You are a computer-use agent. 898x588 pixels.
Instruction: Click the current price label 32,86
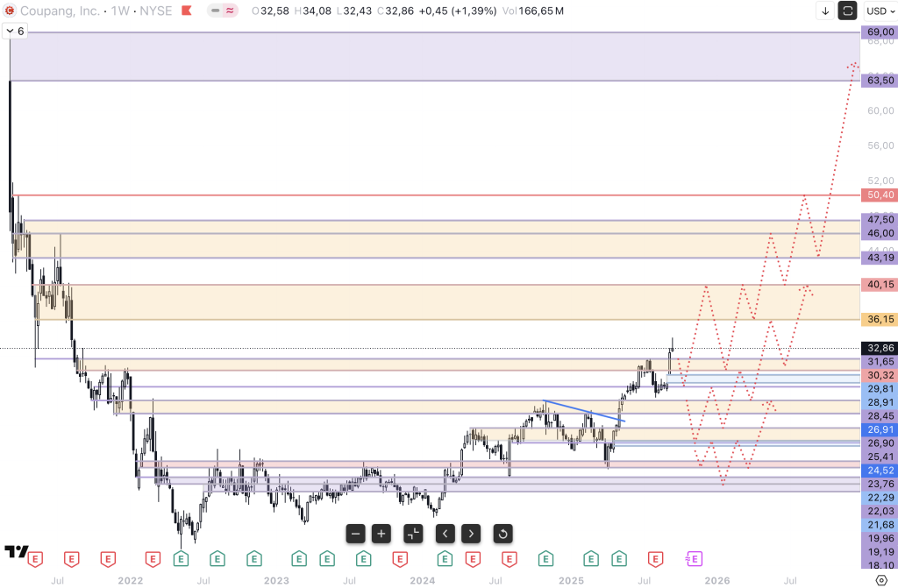click(x=878, y=347)
